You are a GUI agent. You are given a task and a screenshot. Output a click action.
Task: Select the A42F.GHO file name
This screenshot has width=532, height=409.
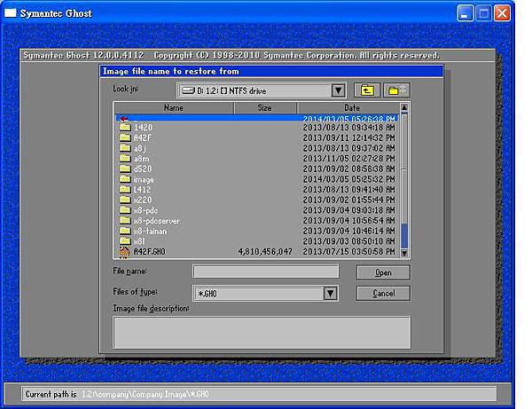coord(149,252)
